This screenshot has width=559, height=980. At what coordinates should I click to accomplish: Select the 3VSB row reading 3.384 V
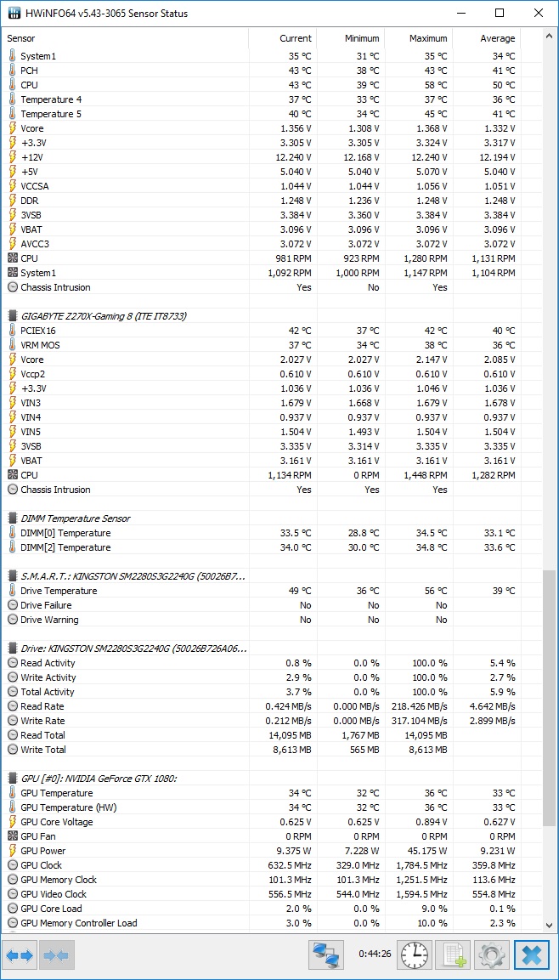coord(261,214)
